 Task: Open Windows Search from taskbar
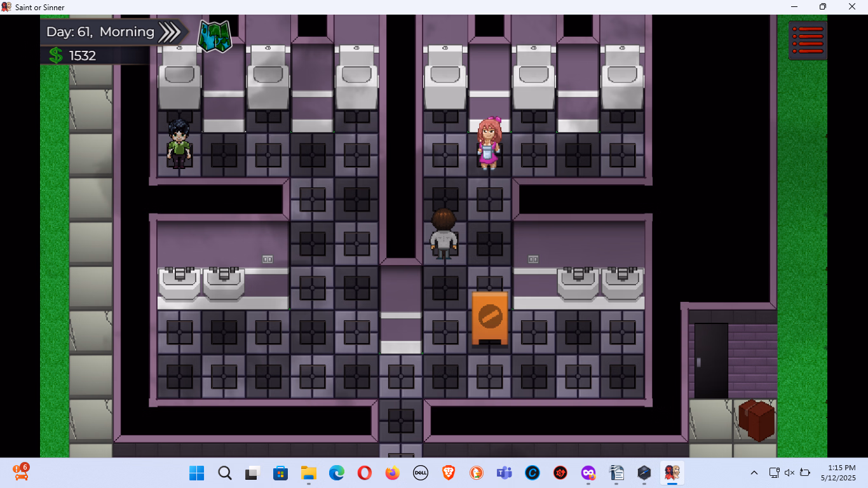(x=224, y=473)
